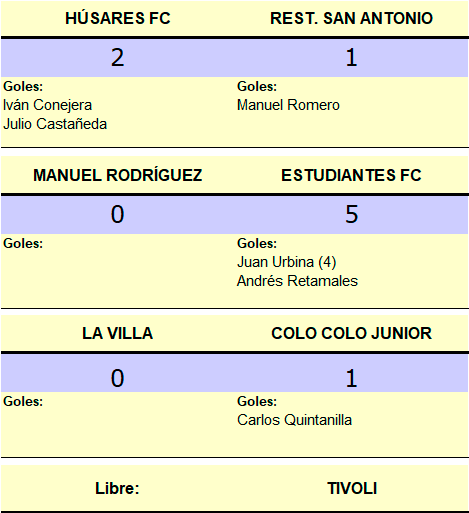Click the HÚSARES FC team name
The width and height of the screenshot is (469, 513).
point(118,18)
